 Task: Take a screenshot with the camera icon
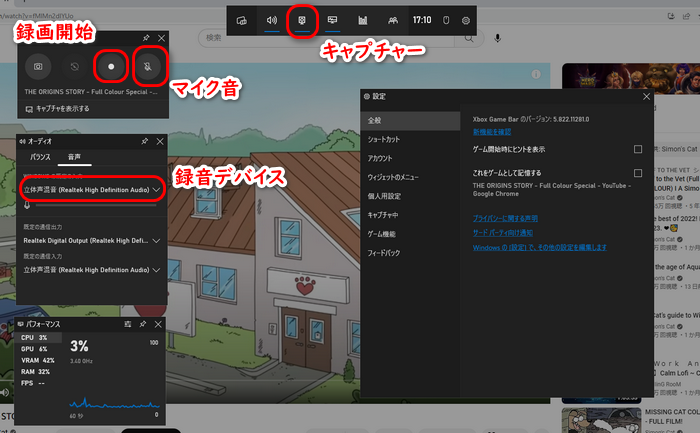(39, 65)
